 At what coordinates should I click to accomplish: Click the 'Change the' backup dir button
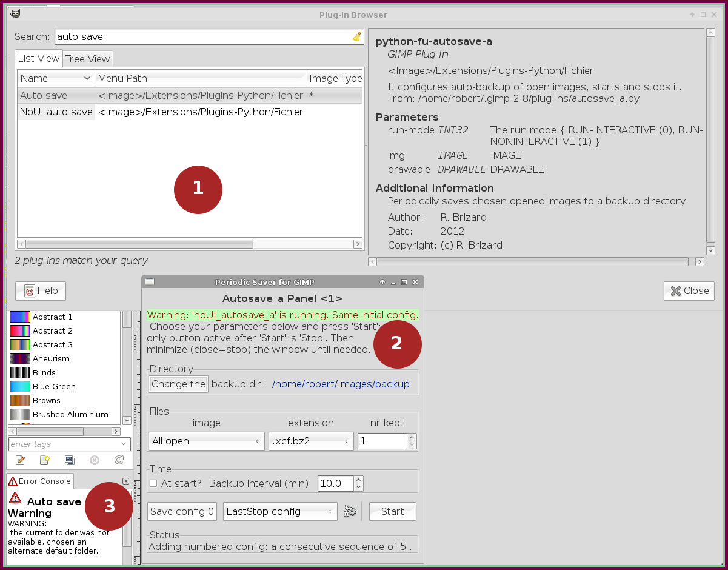(178, 384)
